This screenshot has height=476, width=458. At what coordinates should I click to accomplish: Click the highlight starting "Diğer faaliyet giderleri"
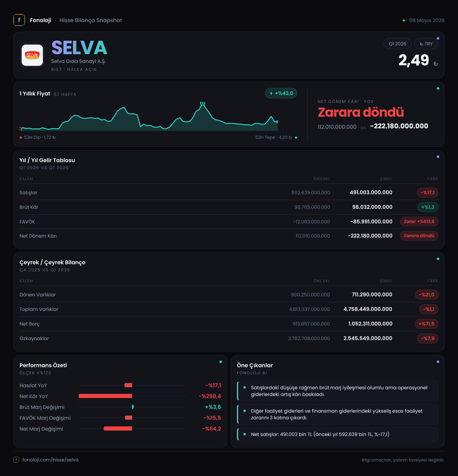338,414
